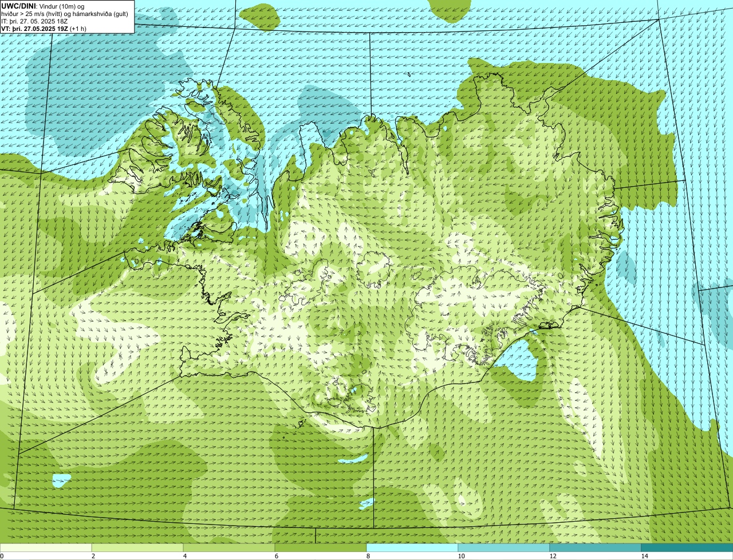This screenshot has width=733, height=560.
Task: Click the "6" tick label on the color scale
Action: (x=276, y=556)
